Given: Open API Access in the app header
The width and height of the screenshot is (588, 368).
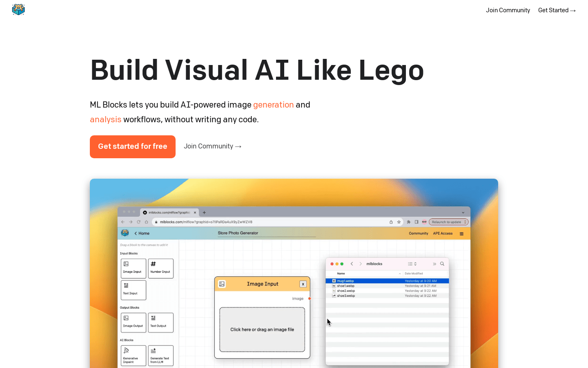Looking at the screenshot, I should [443, 233].
